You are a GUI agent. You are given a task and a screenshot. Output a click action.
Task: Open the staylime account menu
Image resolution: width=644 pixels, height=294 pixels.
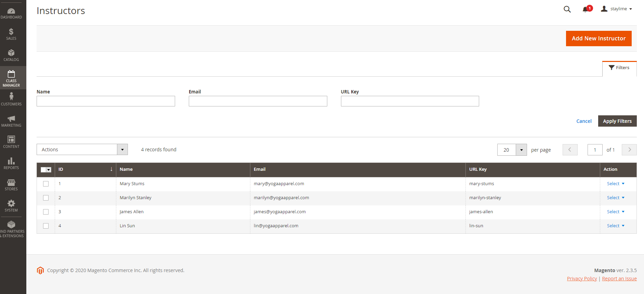[617, 9]
